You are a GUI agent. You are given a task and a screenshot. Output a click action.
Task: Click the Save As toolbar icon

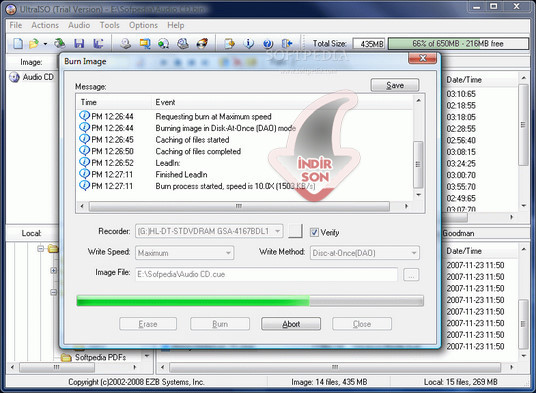click(98, 43)
